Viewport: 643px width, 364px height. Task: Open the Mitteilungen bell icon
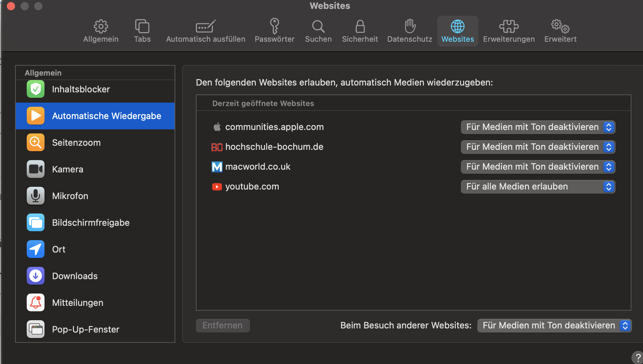point(36,303)
